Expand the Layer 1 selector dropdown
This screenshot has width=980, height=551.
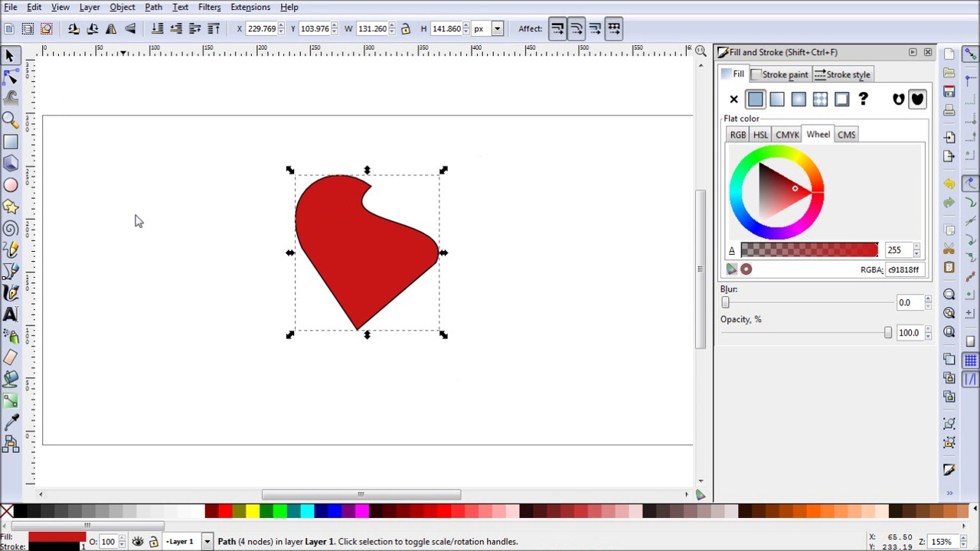(x=207, y=542)
